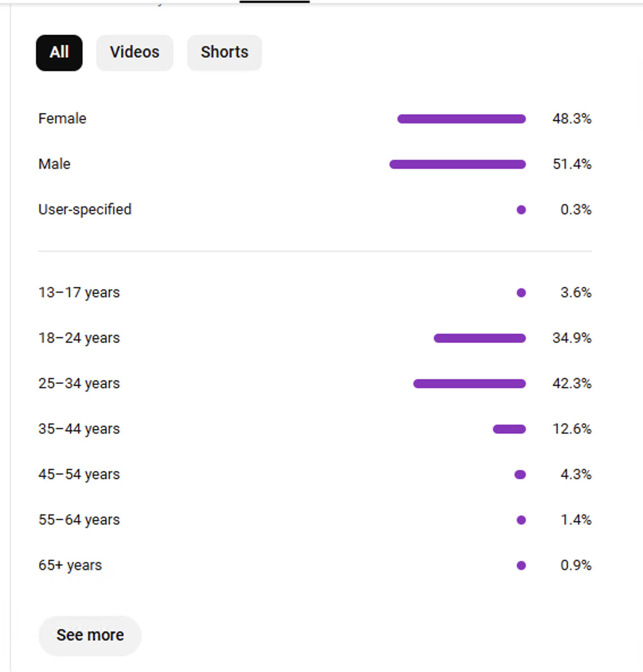
Task: Click the 45–54 years dot indicator
Action: point(520,474)
